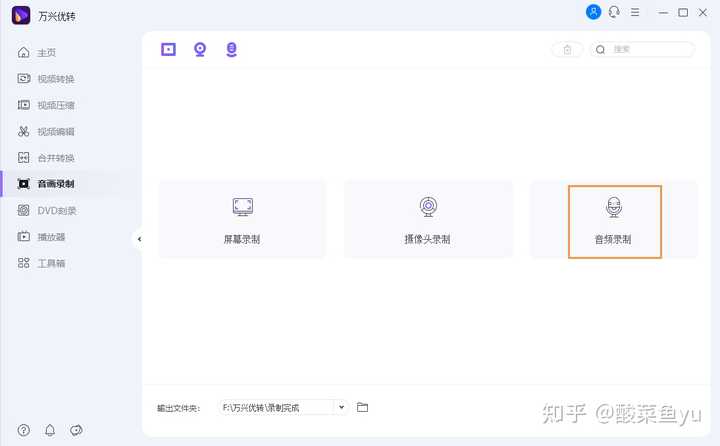Image resolution: width=720 pixels, height=446 pixels.
Task: Click the webcam recorder icon in top toolbar
Action: click(x=200, y=49)
